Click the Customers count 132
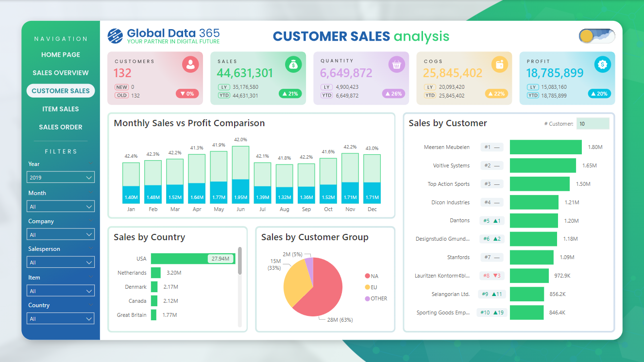Image resolution: width=644 pixels, height=362 pixels. pos(123,73)
